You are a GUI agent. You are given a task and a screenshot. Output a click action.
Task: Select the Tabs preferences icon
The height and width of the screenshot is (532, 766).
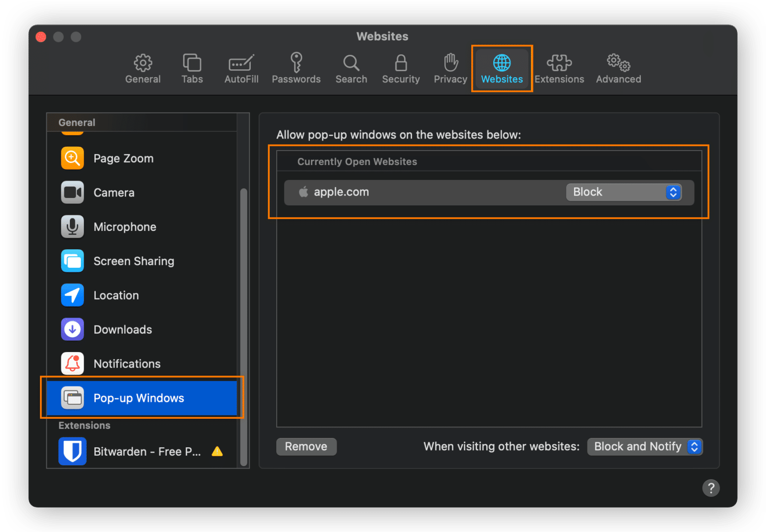coord(192,68)
